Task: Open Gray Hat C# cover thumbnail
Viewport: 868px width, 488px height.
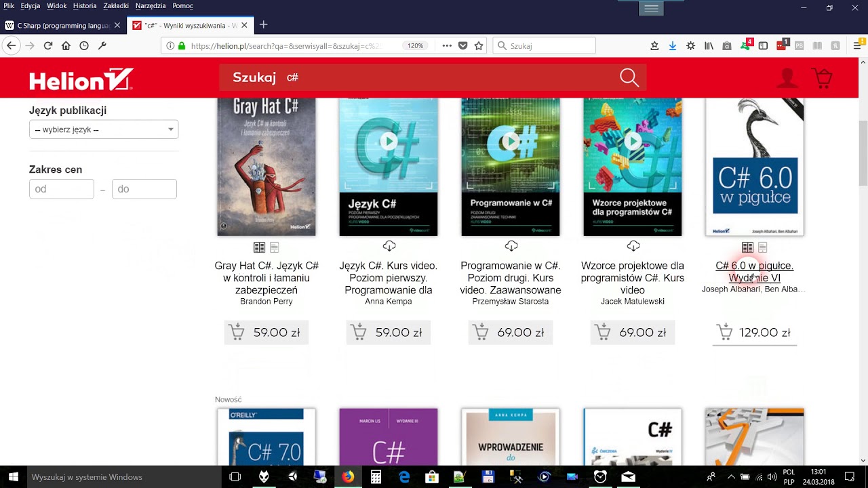Action: click(x=267, y=167)
